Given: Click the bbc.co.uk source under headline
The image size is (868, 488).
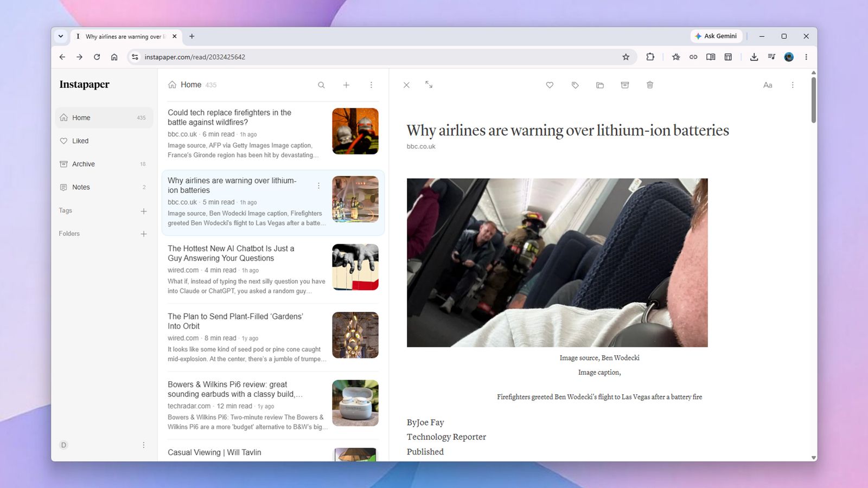Looking at the screenshot, I should click(x=421, y=146).
